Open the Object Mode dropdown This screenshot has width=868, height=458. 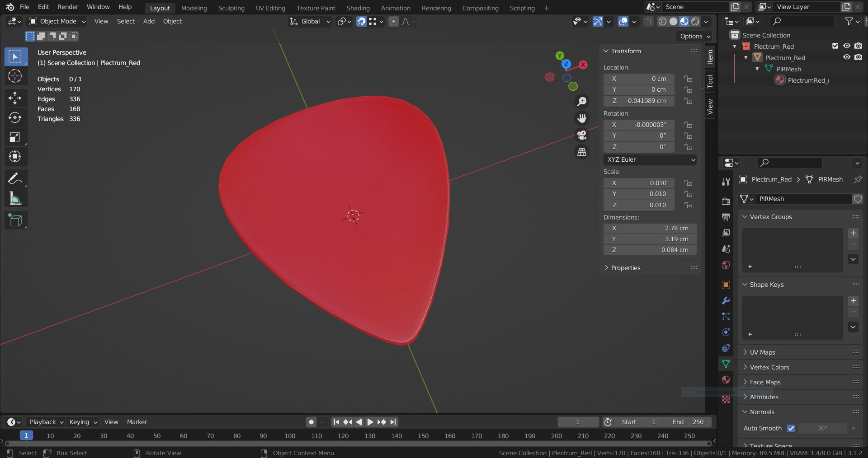pos(57,21)
